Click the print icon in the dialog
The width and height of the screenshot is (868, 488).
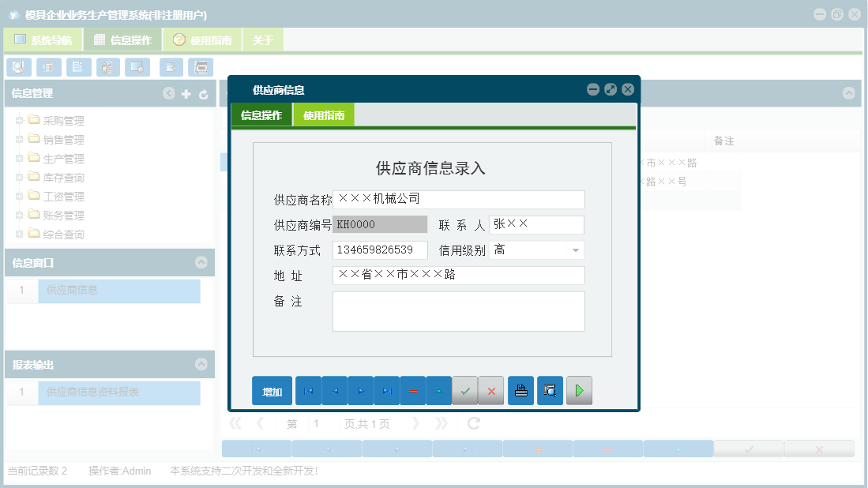tap(521, 391)
